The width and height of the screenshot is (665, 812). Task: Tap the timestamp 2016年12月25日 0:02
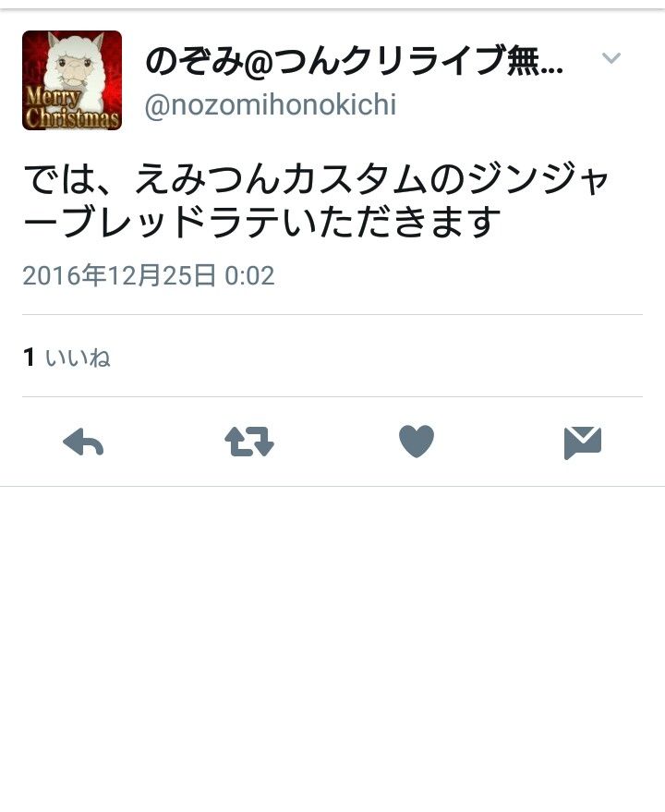149,275
